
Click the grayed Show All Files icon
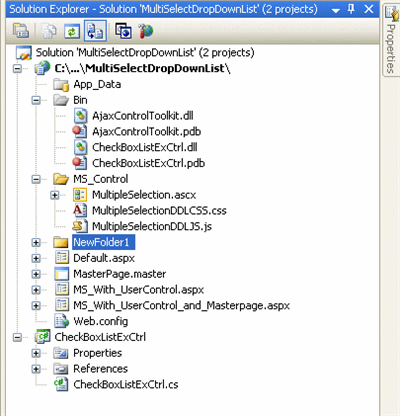[49, 31]
